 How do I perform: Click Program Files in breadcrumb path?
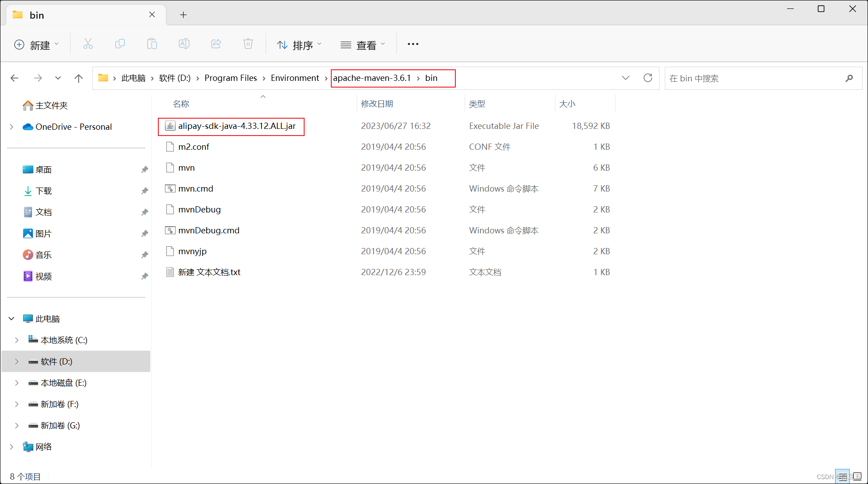point(231,78)
